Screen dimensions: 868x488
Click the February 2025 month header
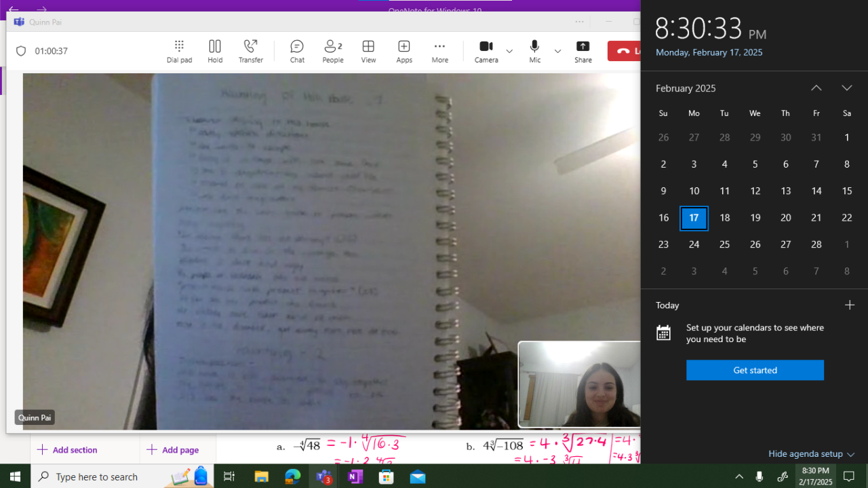(x=686, y=88)
